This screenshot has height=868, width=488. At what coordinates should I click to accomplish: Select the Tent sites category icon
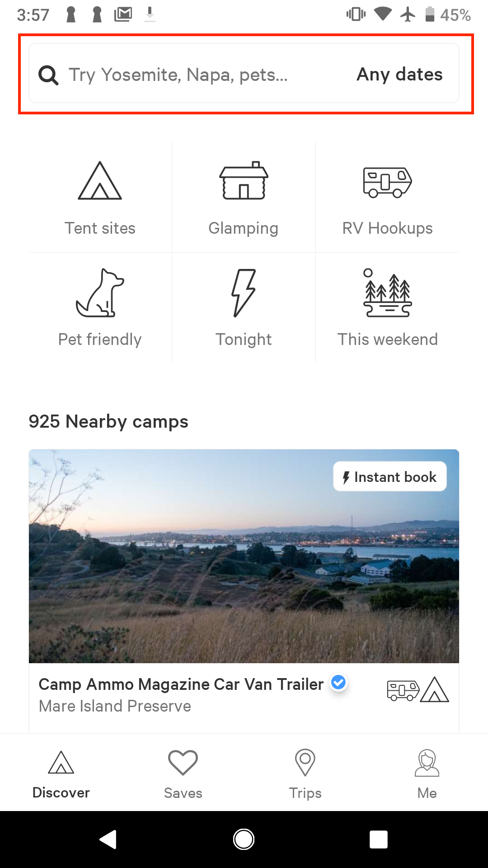click(x=100, y=180)
